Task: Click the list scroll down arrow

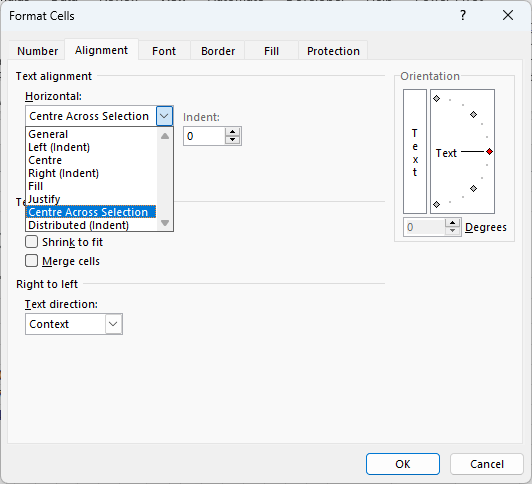Action: pyautogui.click(x=165, y=223)
